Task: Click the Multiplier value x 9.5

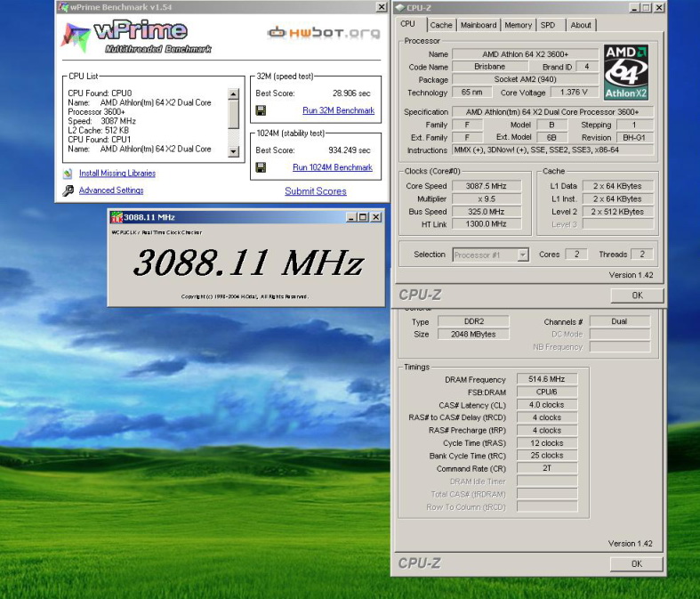Action: coord(487,198)
